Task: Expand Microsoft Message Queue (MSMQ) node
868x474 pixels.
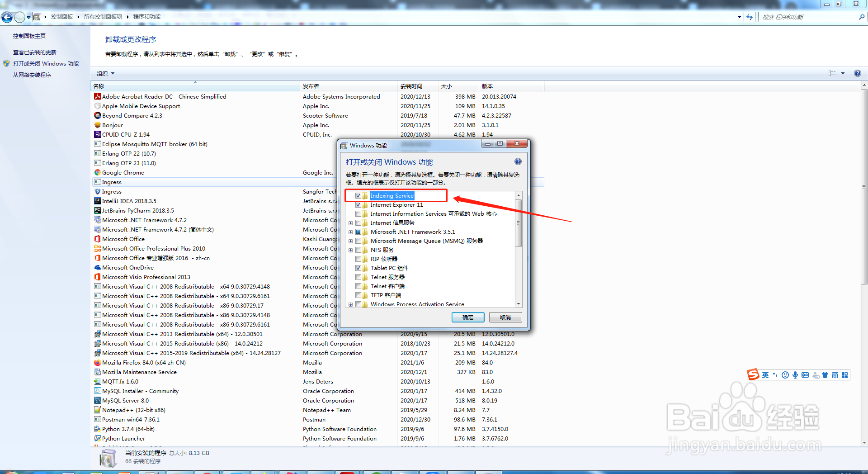Action: [x=350, y=241]
